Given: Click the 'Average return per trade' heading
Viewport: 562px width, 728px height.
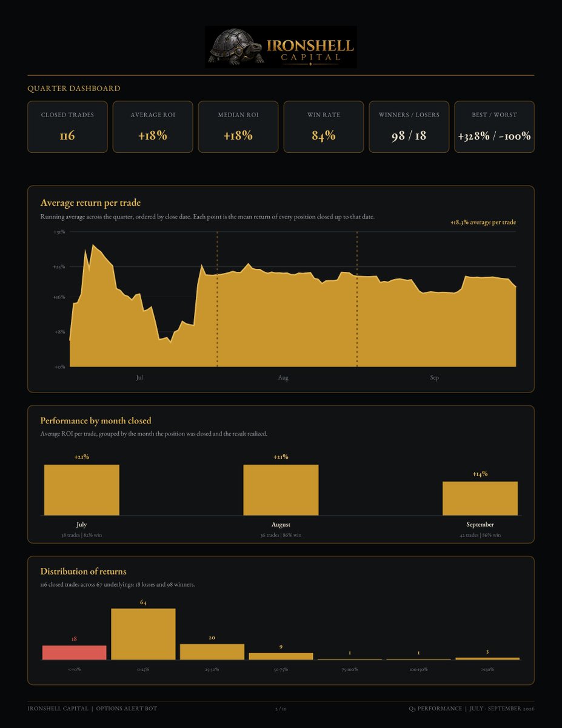Looking at the screenshot, I should pyautogui.click(x=90, y=203).
